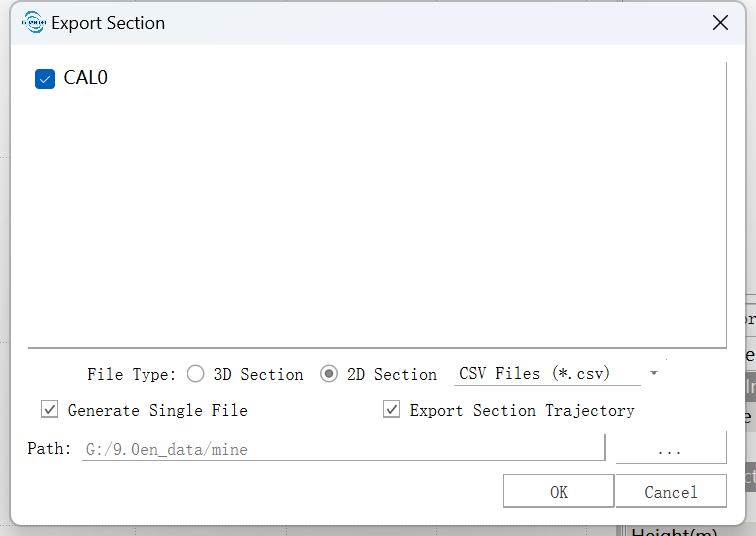756x536 pixels.
Task: Choose the 2D Section radio button
Action: tap(329, 374)
